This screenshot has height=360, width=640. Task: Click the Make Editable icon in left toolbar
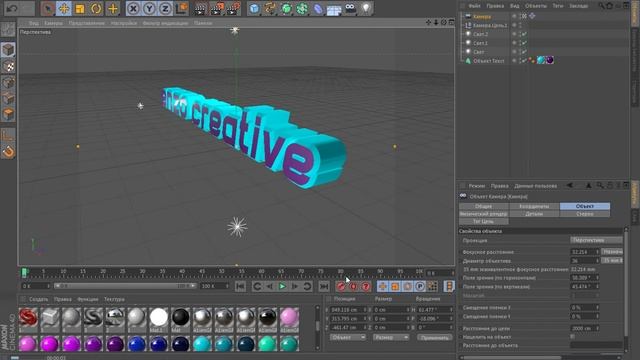point(8,29)
